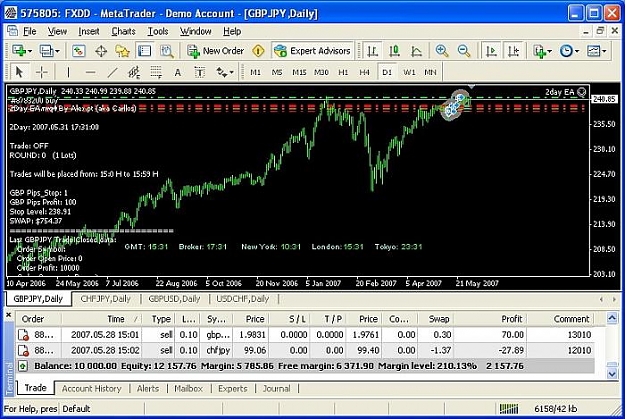Viewport: 625px width, 419px height.
Task: Switch chart to Line Chart mode
Action: [417, 51]
